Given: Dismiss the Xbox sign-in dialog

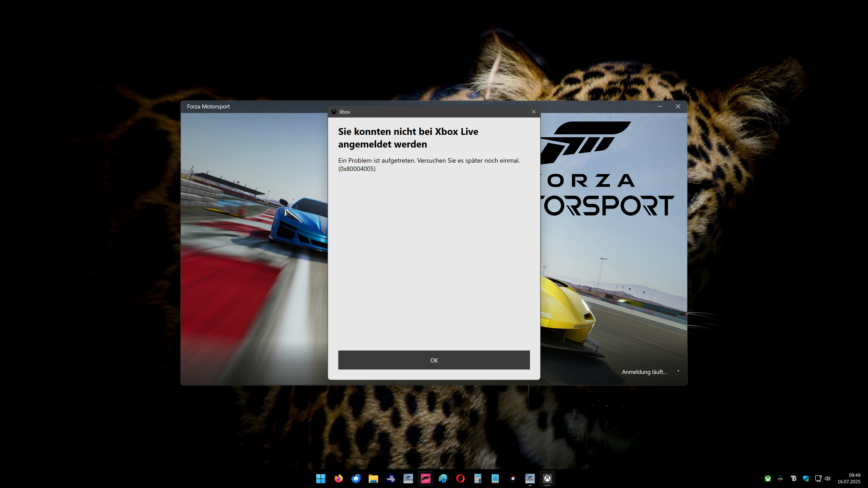Looking at the screenshot, I should pos(534,111).
